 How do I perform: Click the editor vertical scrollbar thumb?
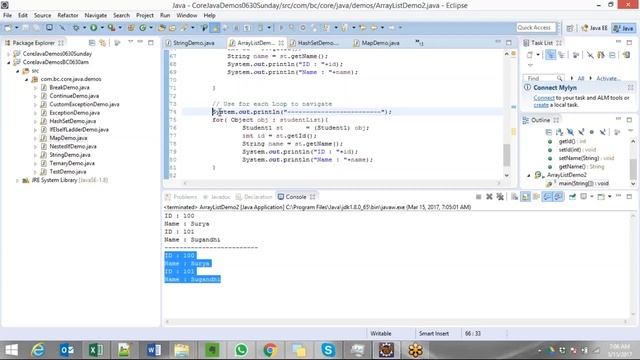[x=507, y=155]
